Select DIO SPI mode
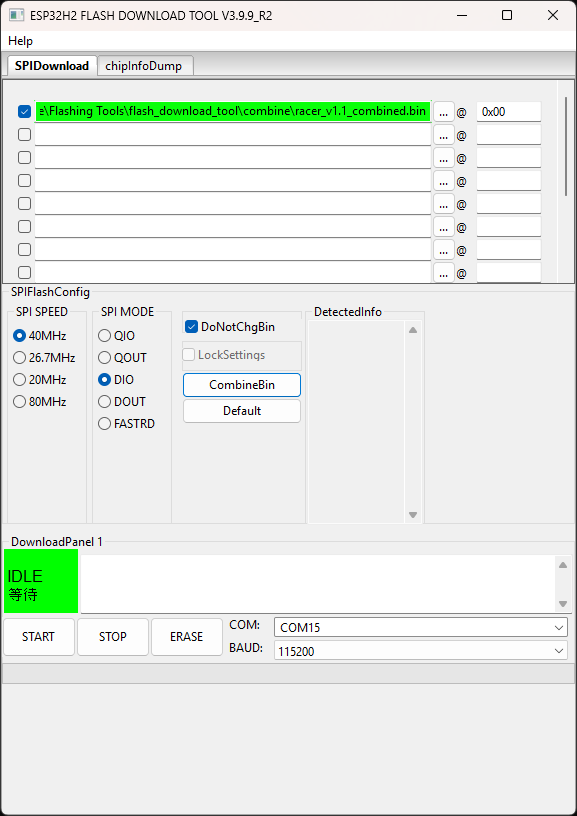The height and width of the screenshot is (816, 577). tap(117, 380)
